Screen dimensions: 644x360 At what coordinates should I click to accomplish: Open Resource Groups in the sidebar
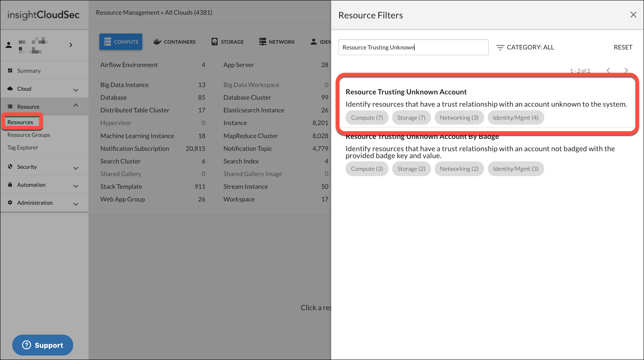[29, 135]
